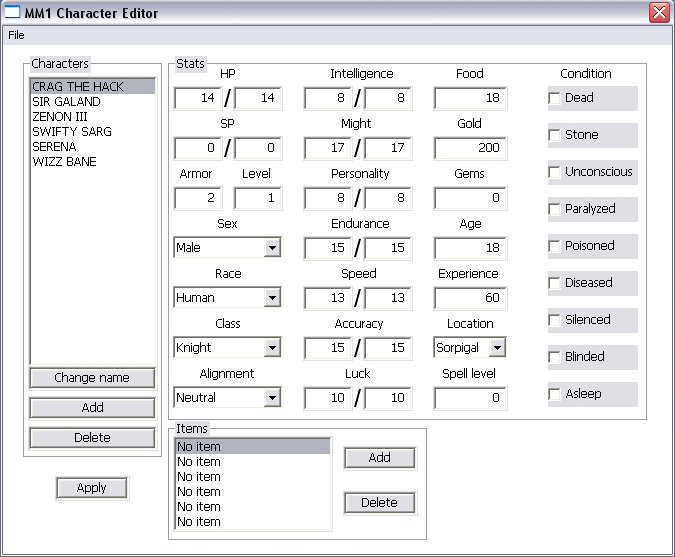This screenshot has height=557, width=675.
Task: Click the current Accuracy field
Action: (x=328, y=348)
